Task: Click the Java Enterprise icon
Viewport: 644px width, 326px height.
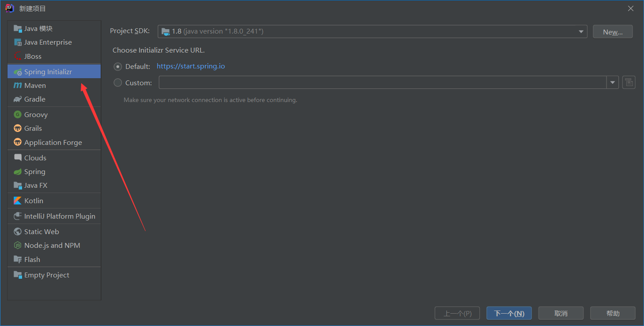Action: (18, 42)
